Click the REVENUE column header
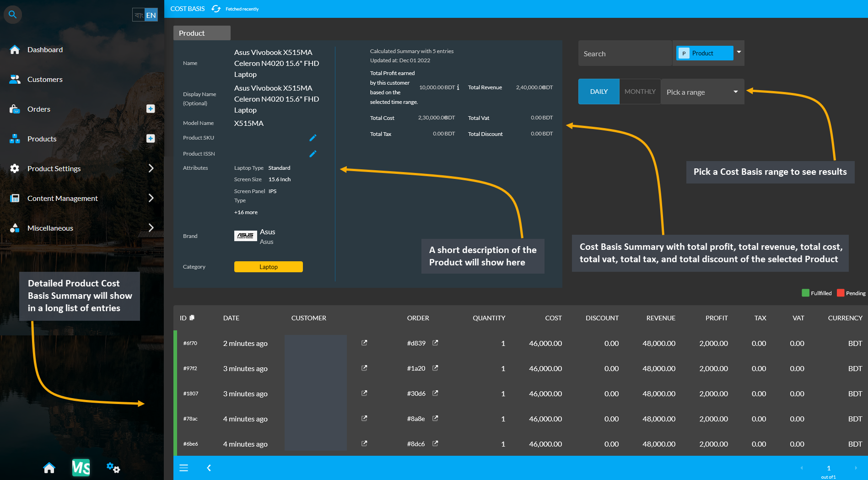 pyautogui.click(x=661, y=318)
